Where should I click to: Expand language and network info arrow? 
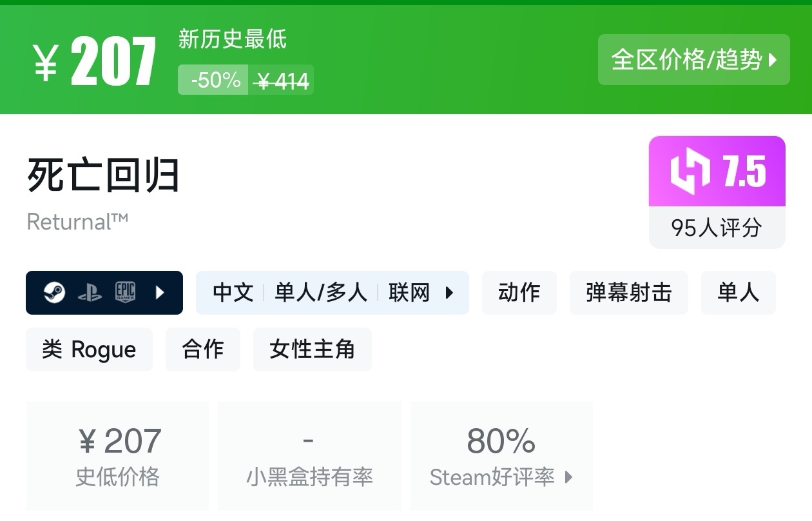tap(449, 293)
